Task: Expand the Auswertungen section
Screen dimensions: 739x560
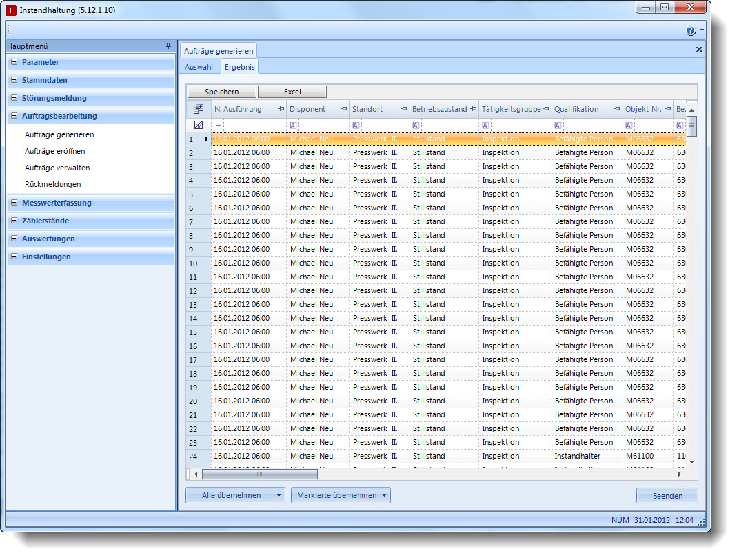Action: (x=14, y=239)
